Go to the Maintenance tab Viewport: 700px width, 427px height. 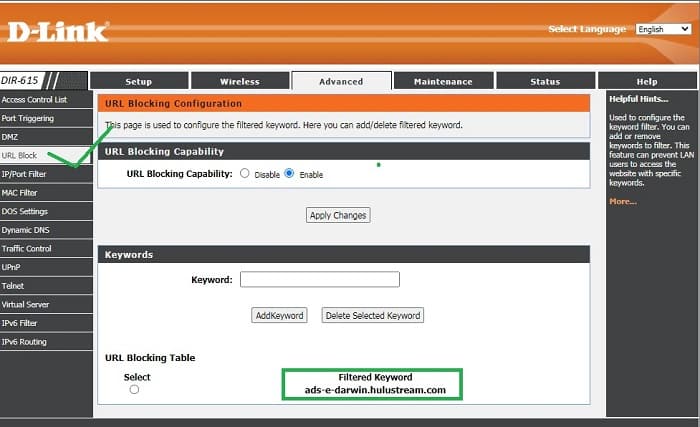pyautogui.click(x=443, y=81)
